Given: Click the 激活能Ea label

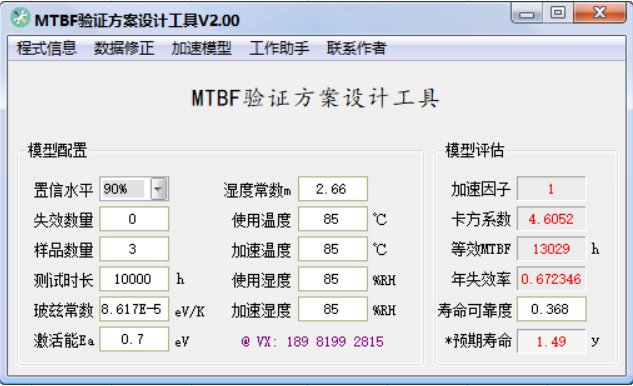Looking at the screenshot, I should click(x=64, y=341).
